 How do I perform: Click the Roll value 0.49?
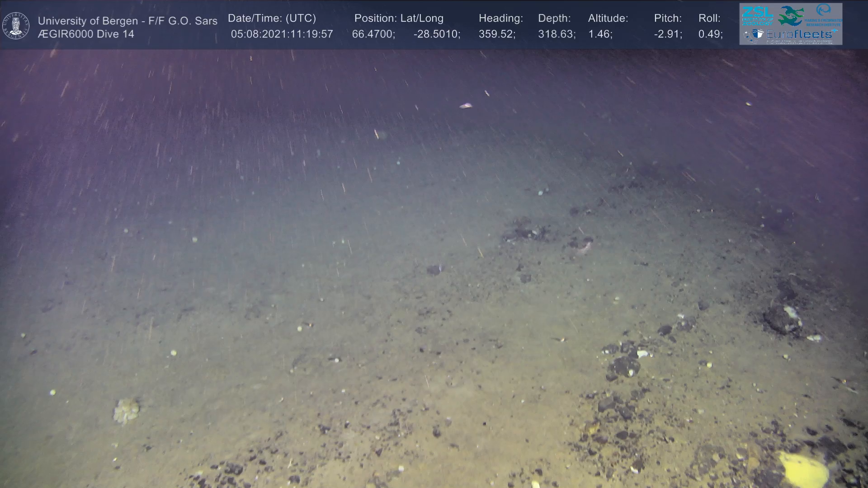(710, 34)
